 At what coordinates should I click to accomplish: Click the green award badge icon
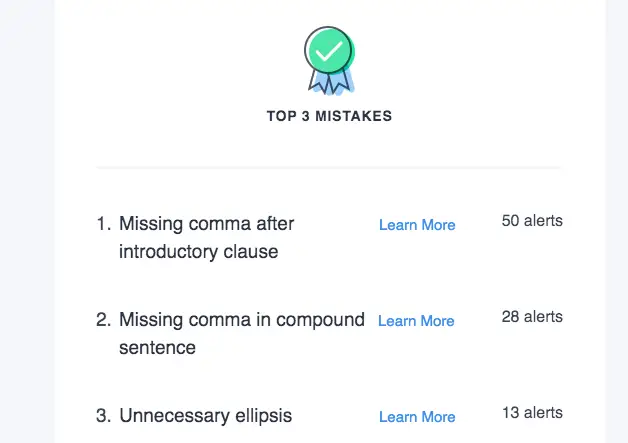pyautogui.click(x=329, y=61)
